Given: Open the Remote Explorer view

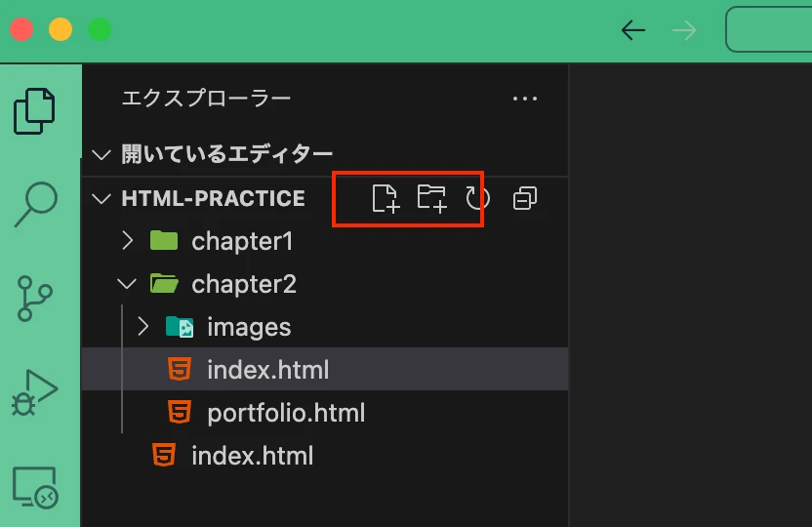Looking at the screenshot, I should pyautogui.click(x=35, y=486).
